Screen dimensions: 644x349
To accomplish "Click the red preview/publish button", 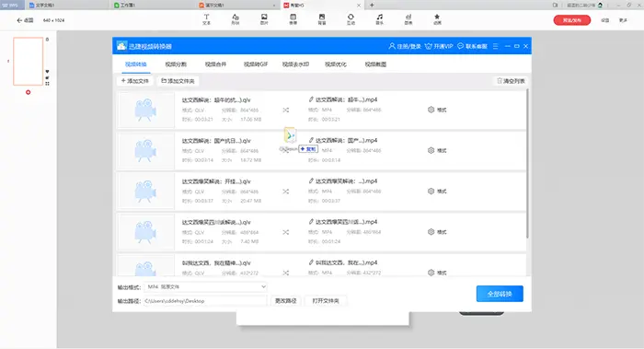I will pyautogui.click(x=571, y=20).
